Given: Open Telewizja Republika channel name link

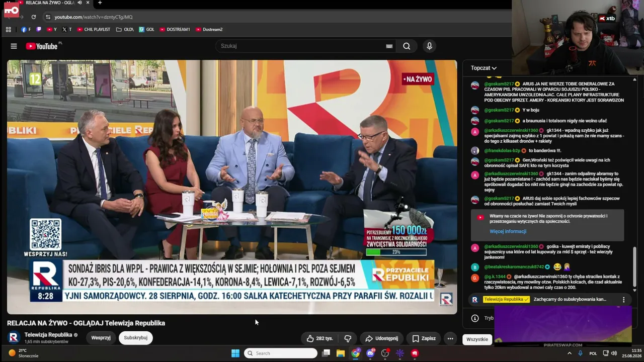Looking at the screenshot, I should (x=48, y=335).
